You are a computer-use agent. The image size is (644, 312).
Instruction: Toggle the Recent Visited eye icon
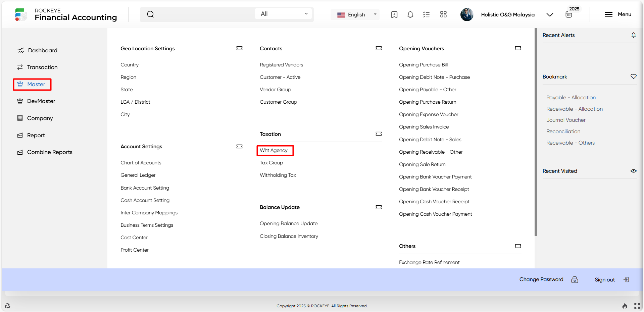[x=634, y=171]
